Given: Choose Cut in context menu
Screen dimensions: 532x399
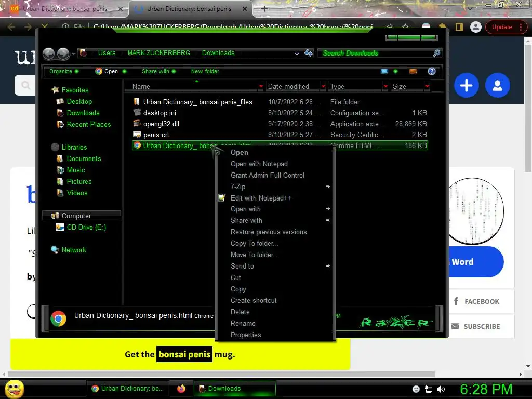Looking at the screenshot, I should click(x=275, y=278).
